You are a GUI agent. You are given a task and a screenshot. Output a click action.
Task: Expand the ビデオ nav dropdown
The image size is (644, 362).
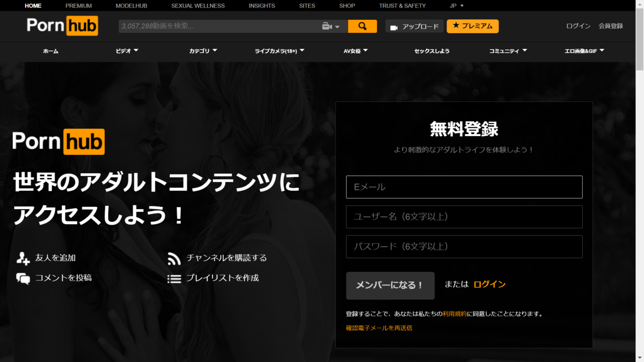(127, 51)
